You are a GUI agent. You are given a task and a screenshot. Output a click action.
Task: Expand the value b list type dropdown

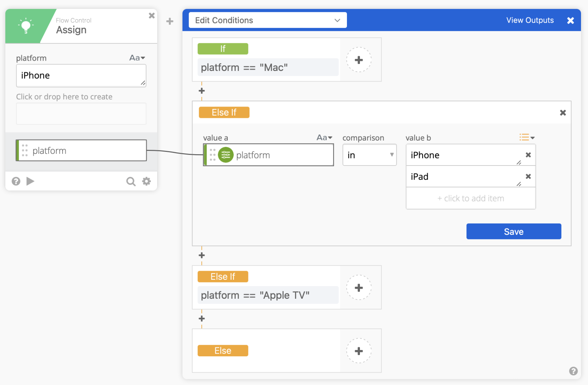[x=527, y=138]
